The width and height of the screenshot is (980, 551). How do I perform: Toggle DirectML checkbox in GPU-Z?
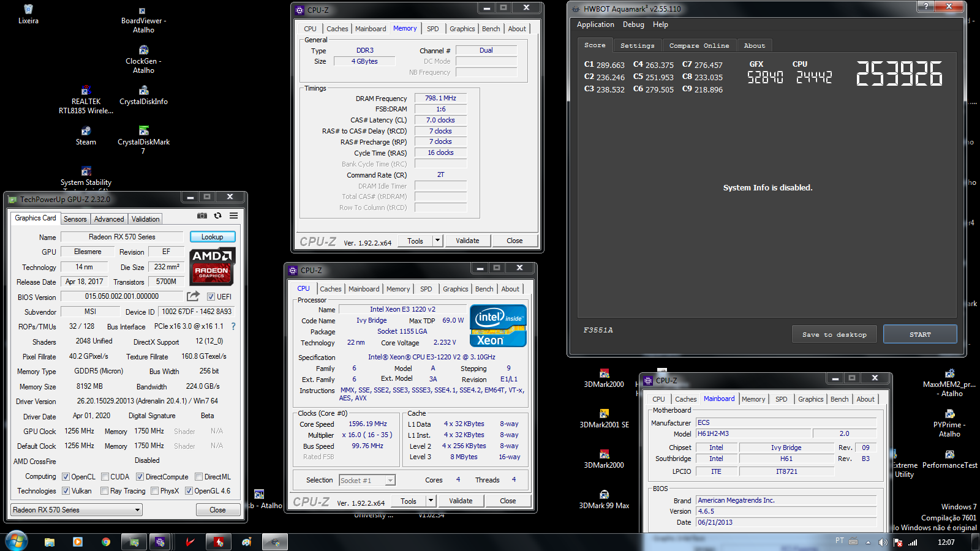(198, 477)
